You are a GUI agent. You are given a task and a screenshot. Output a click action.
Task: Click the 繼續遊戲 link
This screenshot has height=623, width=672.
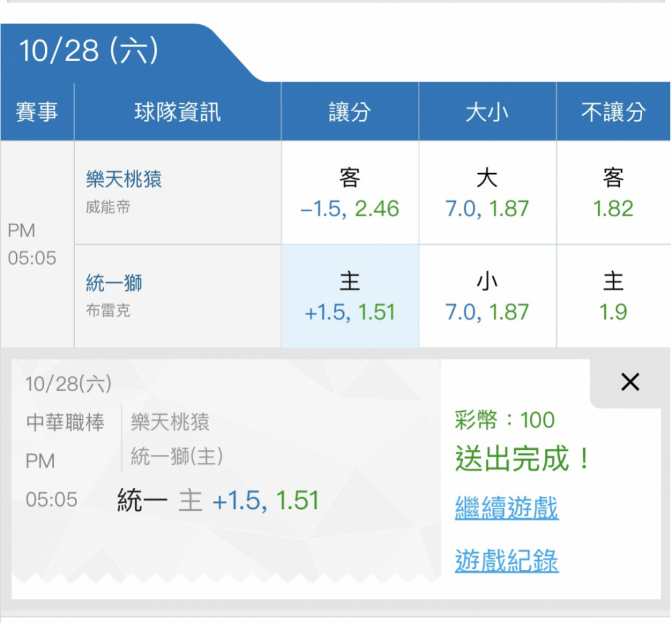tap(506, 508)
